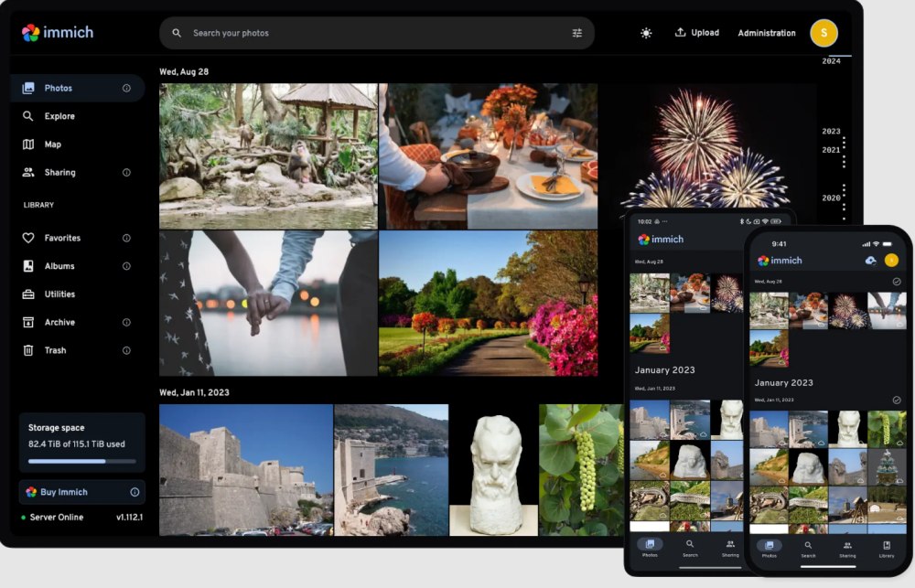The width and height of the screenshot is (915, 588).
Task: Open the Library tab on the phone
Action: point(886,550)
